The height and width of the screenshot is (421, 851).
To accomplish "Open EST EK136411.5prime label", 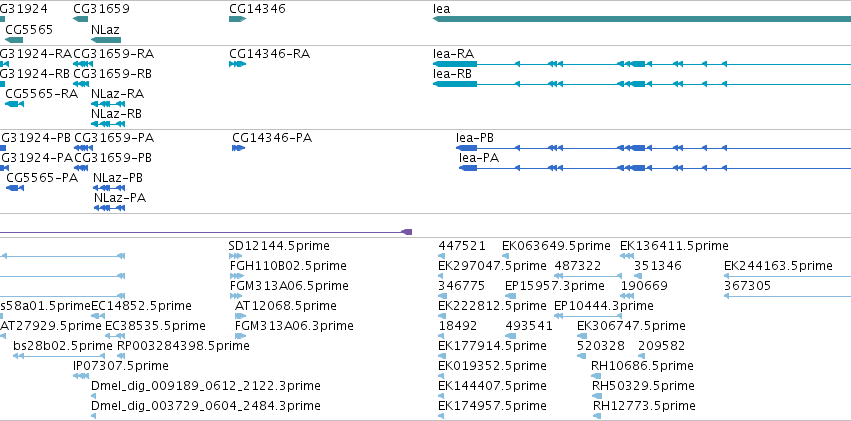I will 674,246.
